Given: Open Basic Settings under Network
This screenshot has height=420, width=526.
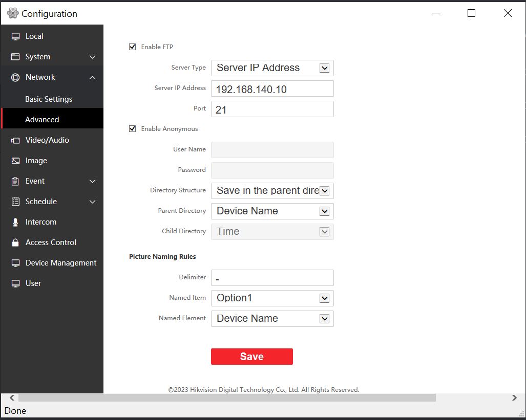Looking at the screenshot, I should [x=49, y=99].
